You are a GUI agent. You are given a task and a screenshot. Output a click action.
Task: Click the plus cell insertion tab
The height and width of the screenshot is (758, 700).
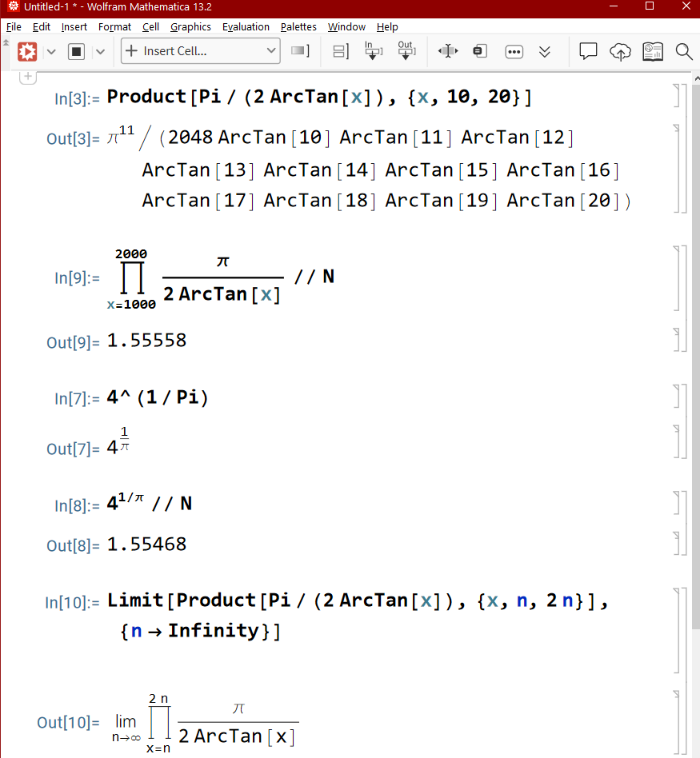pos(28,77)
